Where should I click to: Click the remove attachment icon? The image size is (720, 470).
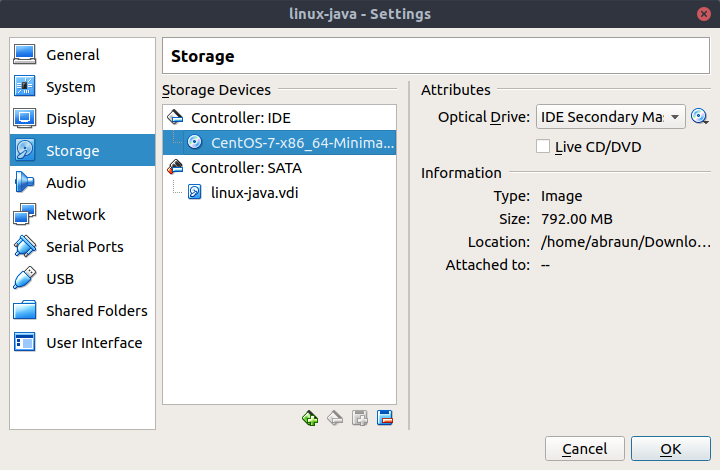[385, 418]
